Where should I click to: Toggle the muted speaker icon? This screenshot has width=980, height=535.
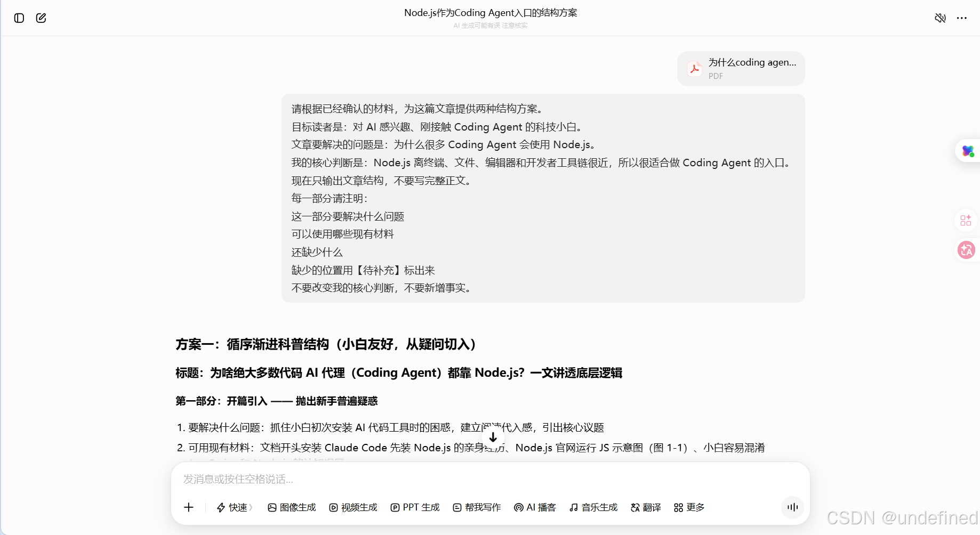click(940, 18)
